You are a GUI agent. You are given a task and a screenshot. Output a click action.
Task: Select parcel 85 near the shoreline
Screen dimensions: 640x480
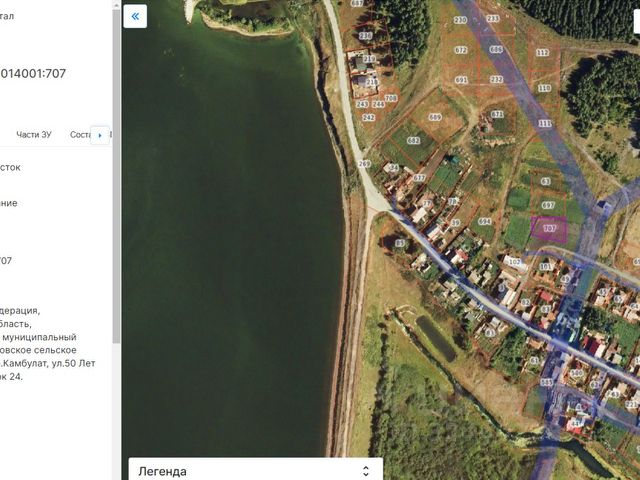click(x=400, y=244)
